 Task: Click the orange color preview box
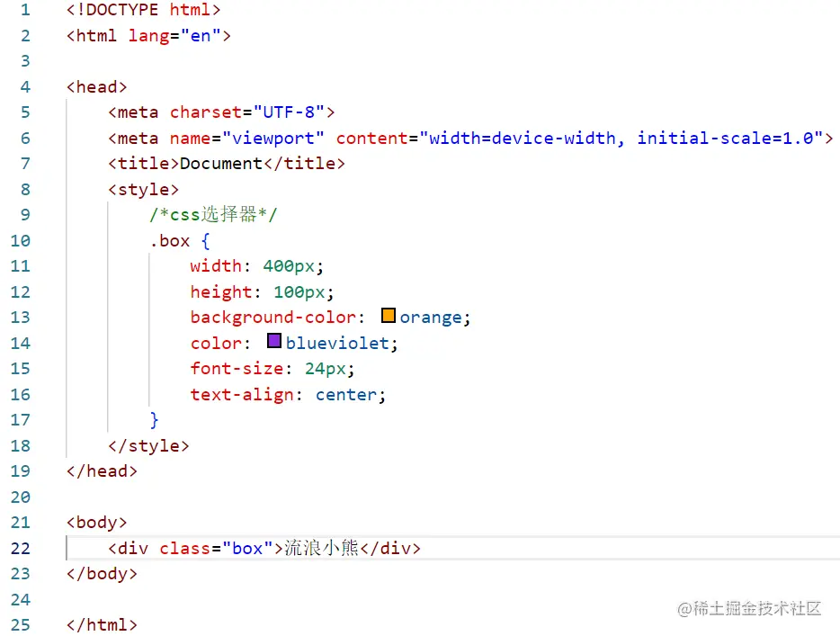388,316
